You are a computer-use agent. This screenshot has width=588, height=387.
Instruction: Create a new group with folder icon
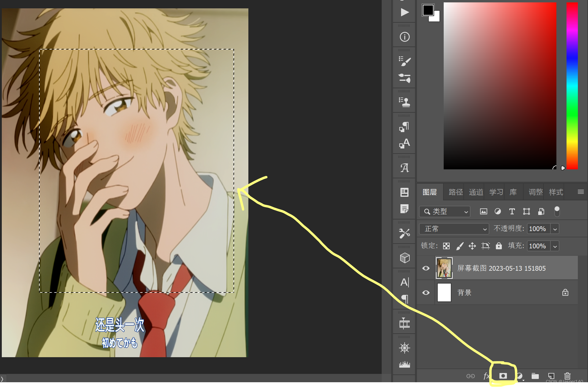(535, 376)
